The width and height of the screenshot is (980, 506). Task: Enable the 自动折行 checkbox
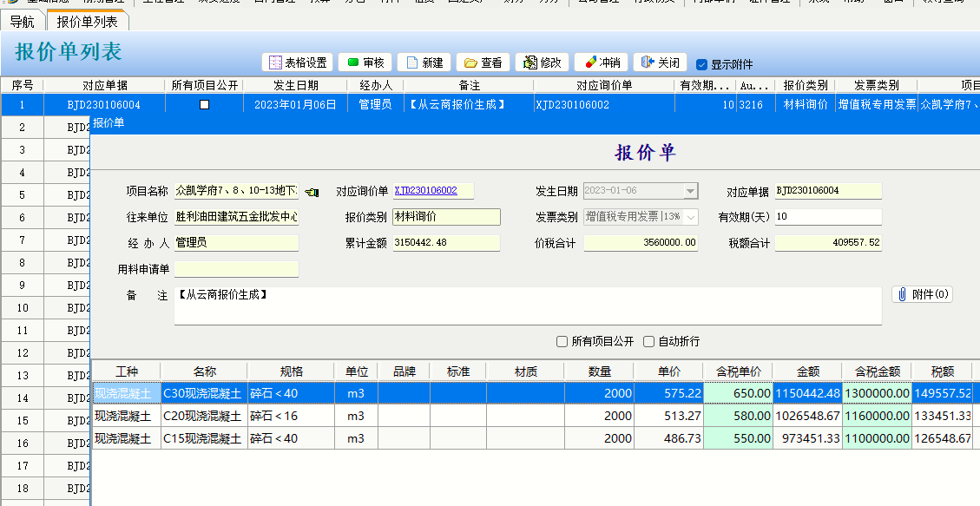point(649,342)
